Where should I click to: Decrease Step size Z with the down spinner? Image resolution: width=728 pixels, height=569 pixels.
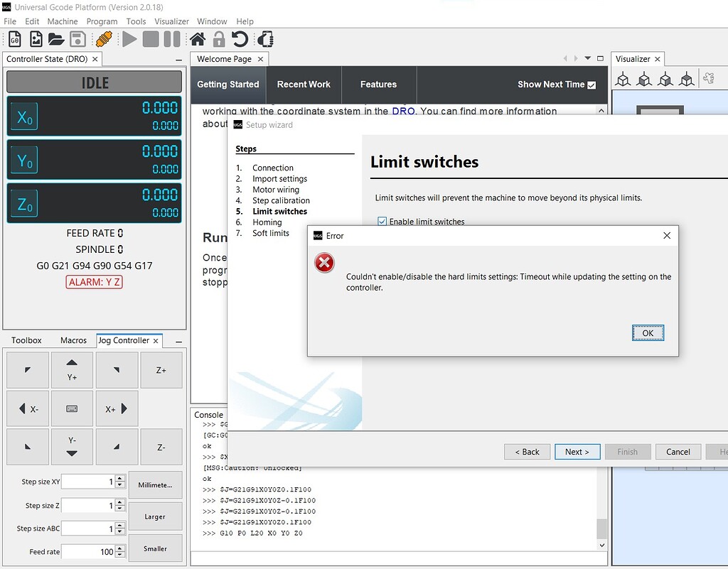pos(120,508)
